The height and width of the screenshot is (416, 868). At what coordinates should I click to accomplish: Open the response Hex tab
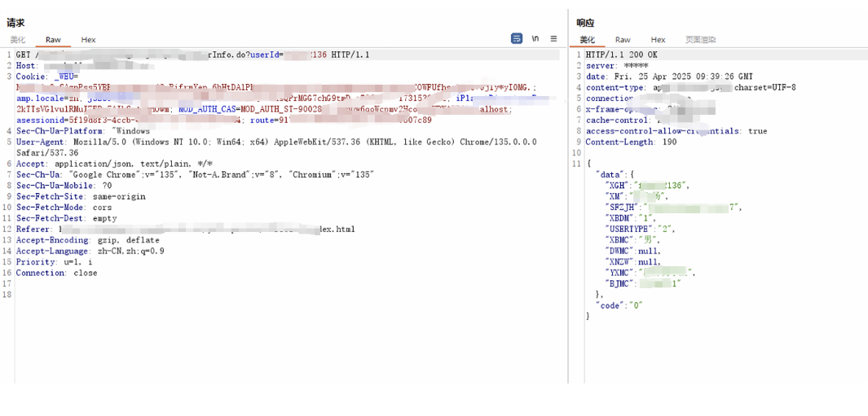pos(659,40)
